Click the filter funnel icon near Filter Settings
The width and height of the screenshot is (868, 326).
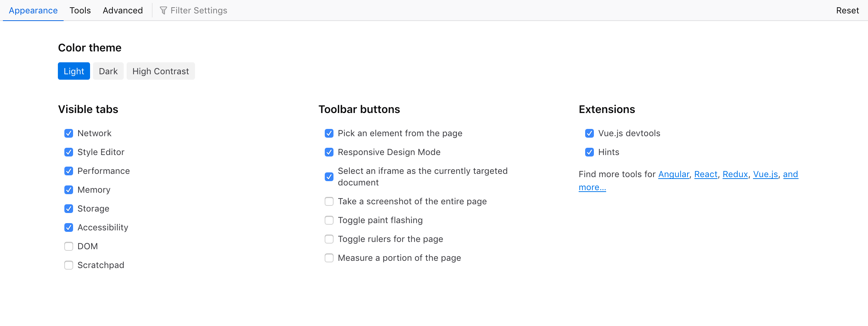click(x=164, y=10)
